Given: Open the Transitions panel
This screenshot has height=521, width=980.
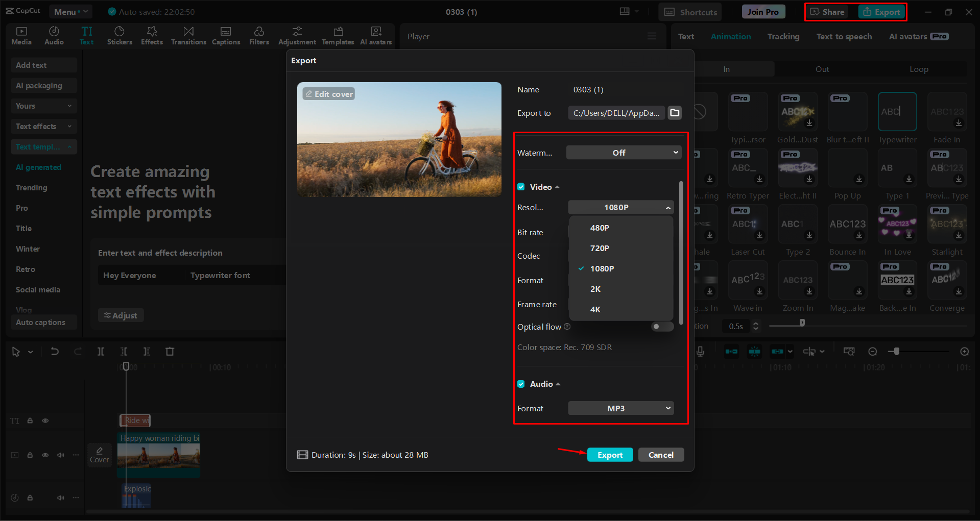Looking at the screenshot, I should point(188,35).
